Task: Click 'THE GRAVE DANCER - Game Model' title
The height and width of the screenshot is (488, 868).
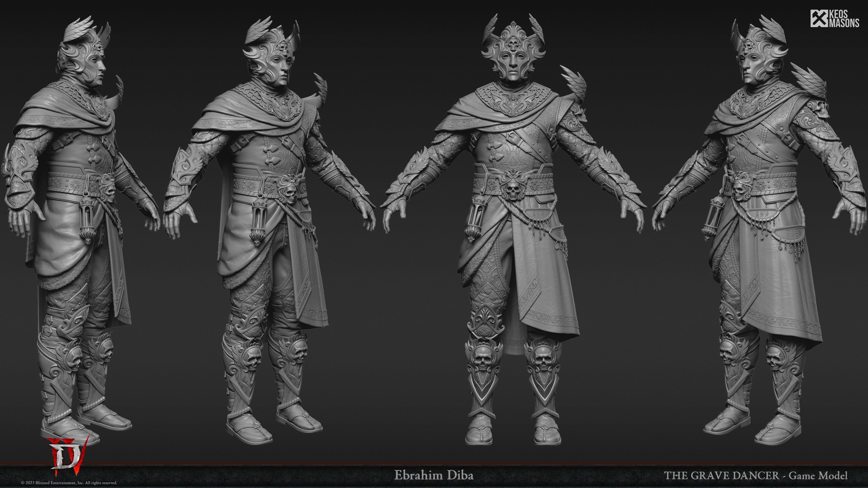Action: tap(756, 476)
